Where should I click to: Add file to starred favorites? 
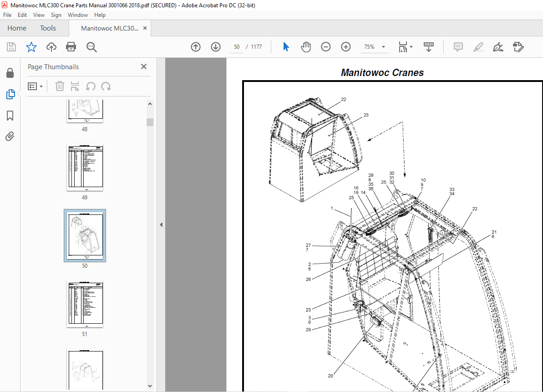point(31,47)
